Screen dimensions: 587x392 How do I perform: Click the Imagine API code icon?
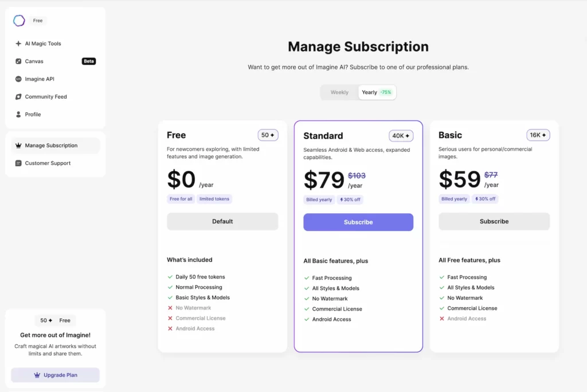(x=18, y=79)
